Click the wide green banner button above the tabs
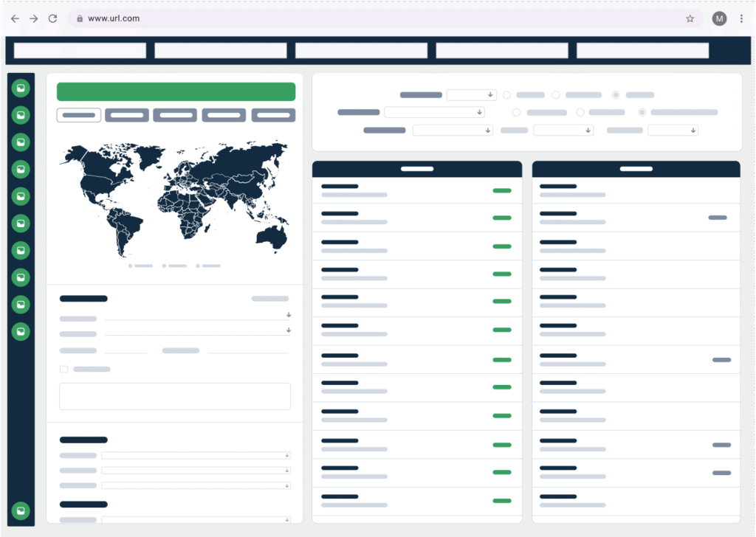The width and height of the screenshot is (756, 537). [x=176, y=91]
